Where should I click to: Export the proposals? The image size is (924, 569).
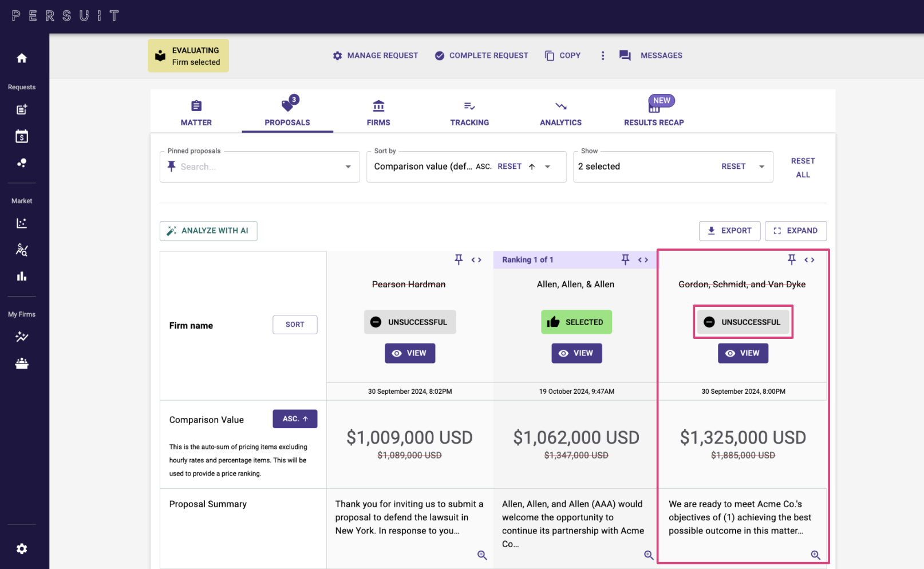(729, 231)
